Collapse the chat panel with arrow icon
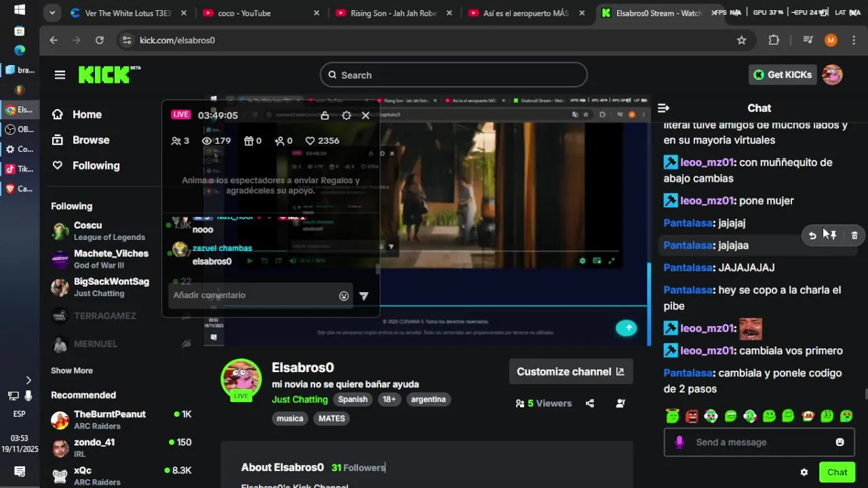The image size is (868, 488). (x=664, y=108)
